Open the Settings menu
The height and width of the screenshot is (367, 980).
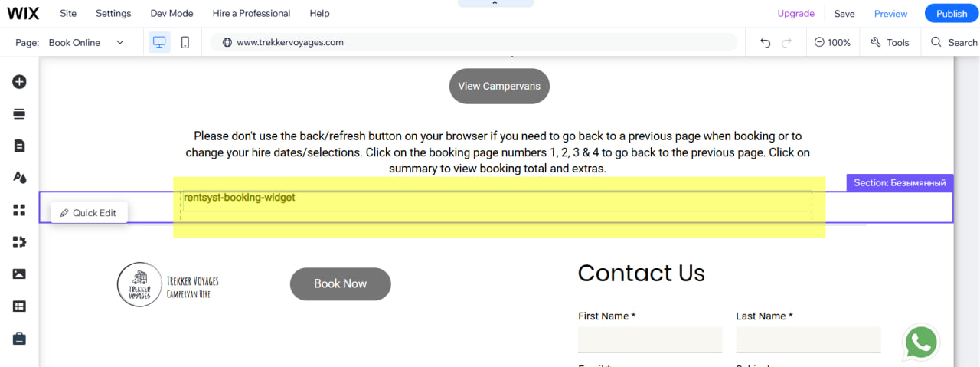(113, 14)
